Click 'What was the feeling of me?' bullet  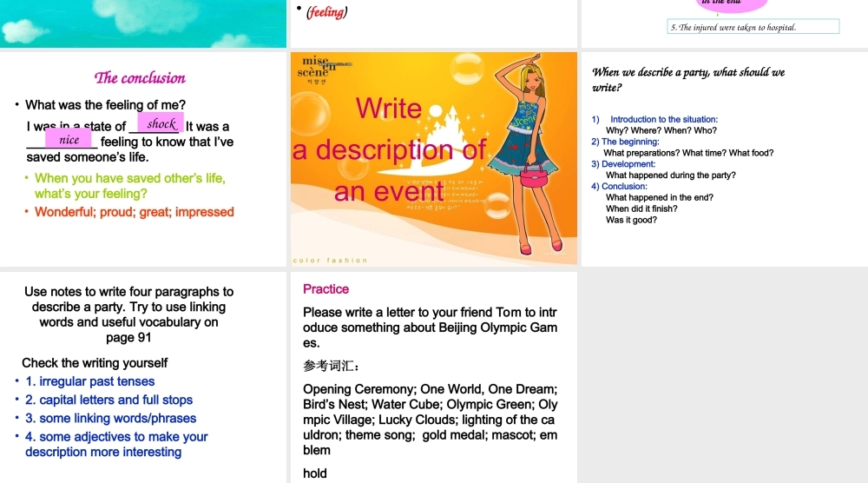(105, 105)
